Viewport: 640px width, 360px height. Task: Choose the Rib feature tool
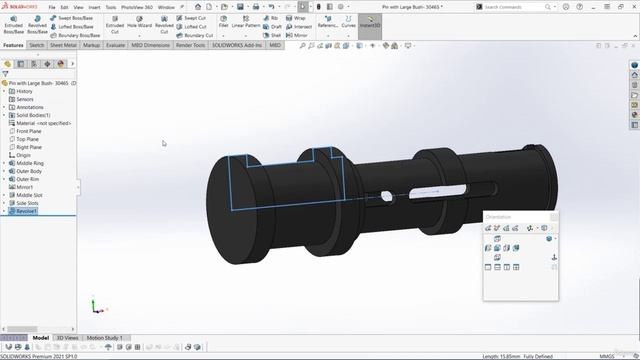[x=271, y=18]
